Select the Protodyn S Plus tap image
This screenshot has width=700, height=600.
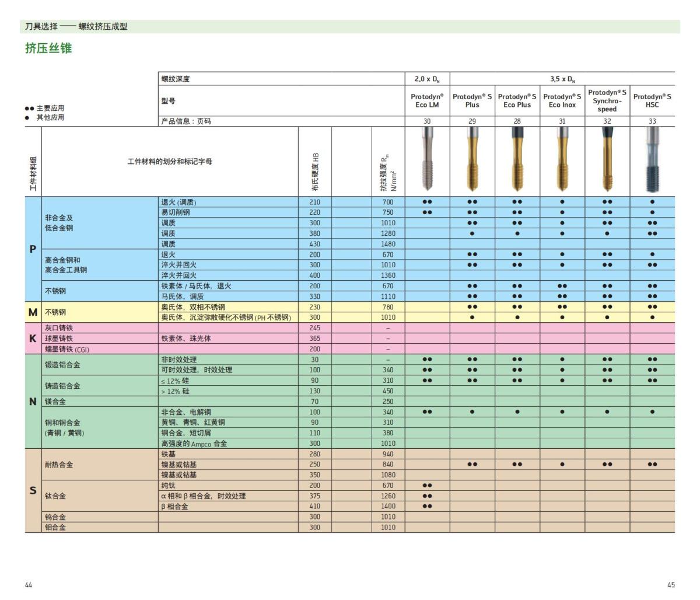coord(473,161)
